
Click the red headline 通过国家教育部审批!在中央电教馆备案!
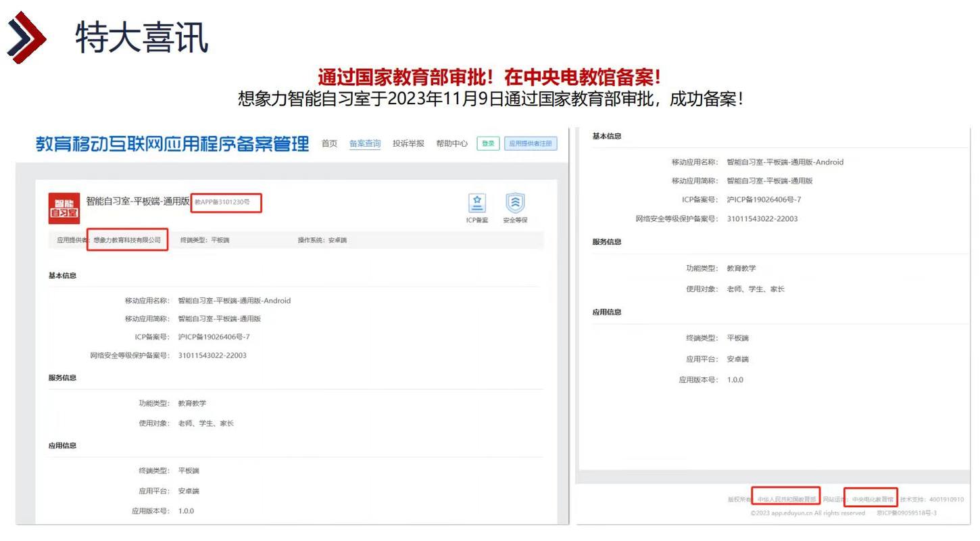click(489, 77)
